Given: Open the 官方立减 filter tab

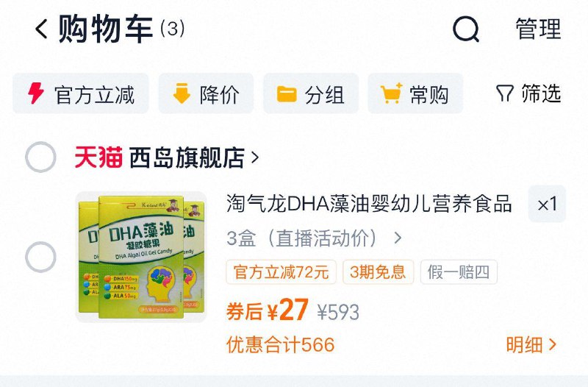Looking at the screenshot, I should (81, 93).
